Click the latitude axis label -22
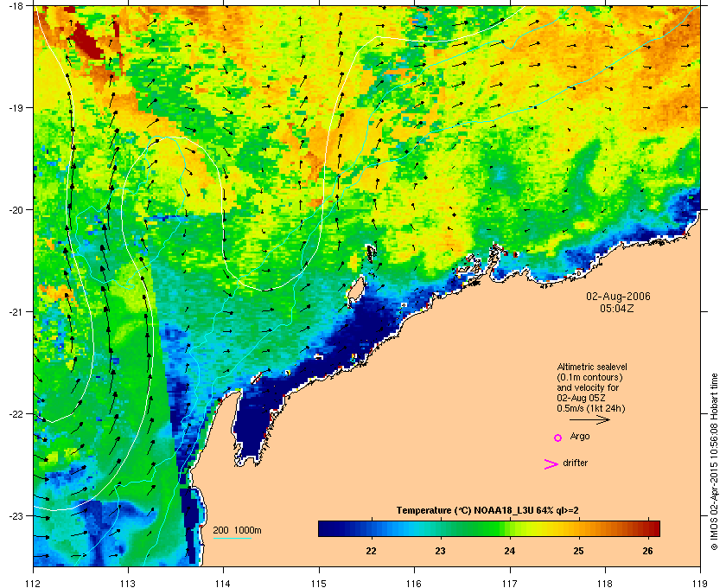The height and width of the screenshot is (588, 726). [16, 413]
